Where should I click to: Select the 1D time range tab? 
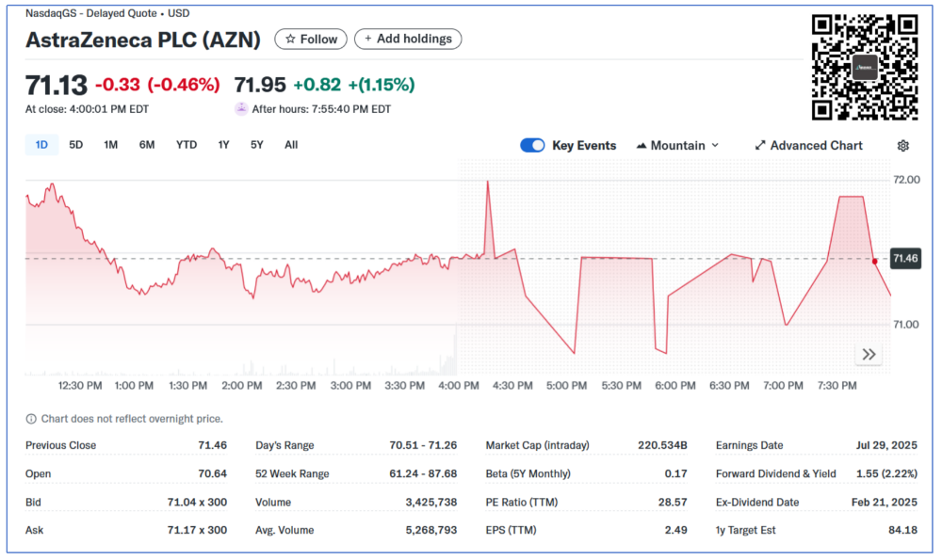(41, 145)
